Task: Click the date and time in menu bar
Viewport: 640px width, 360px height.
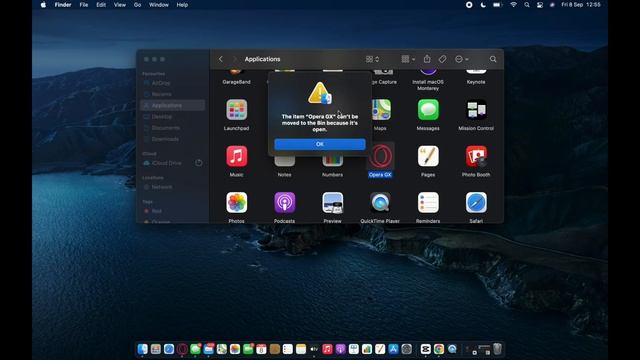Action: pyautogui.click(x=581, y=5)
